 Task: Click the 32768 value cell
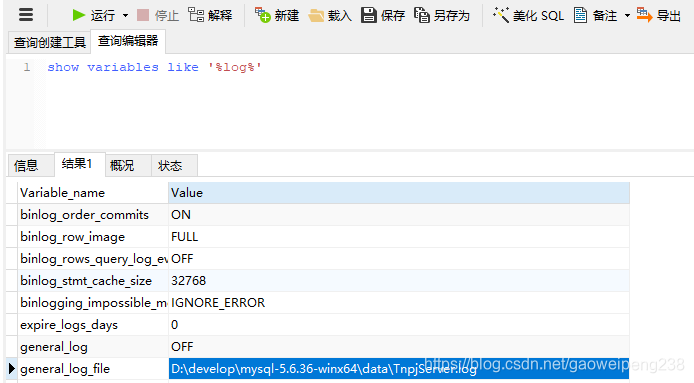399,281
